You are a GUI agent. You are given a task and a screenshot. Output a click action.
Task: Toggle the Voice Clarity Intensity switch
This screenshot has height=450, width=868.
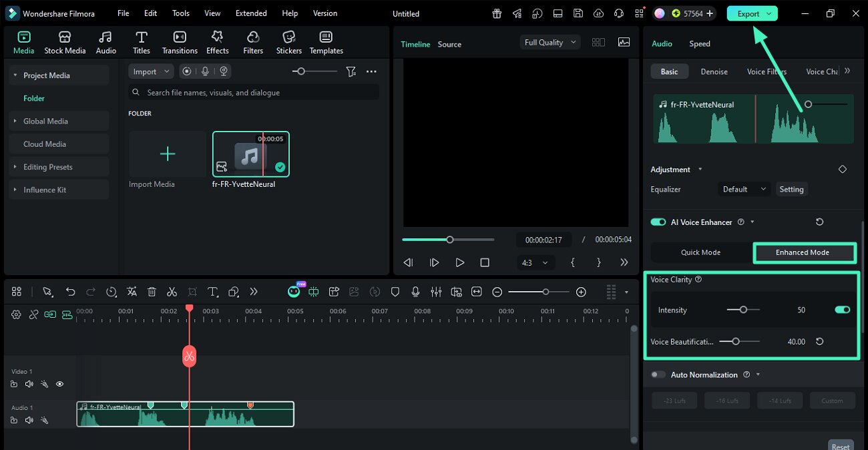[843, 310]
